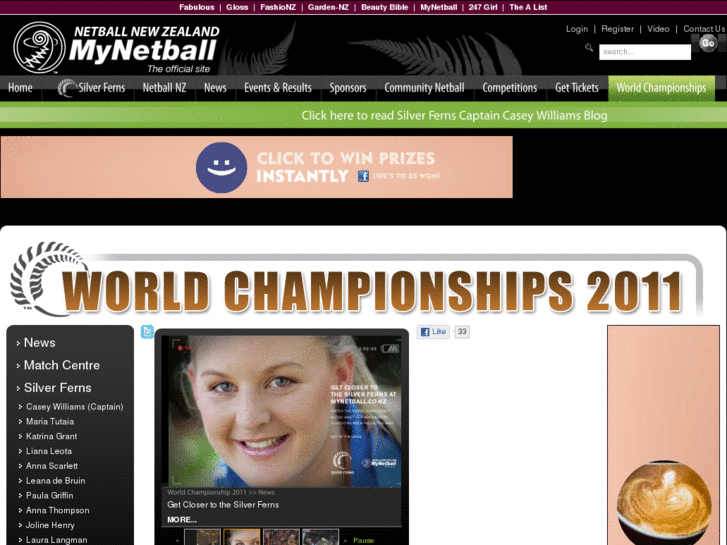Screen dimensions: 727x545
Task: Open the Beauty Bible network link
Action: pos(384,7)
